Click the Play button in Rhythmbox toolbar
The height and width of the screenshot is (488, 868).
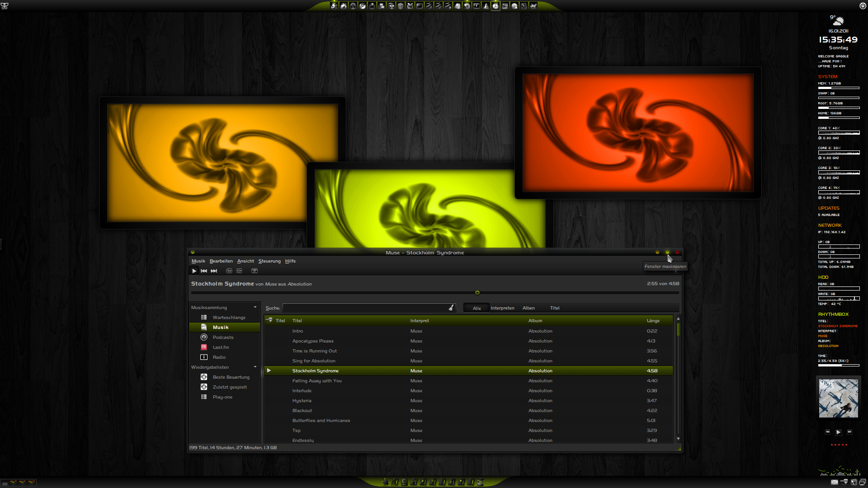tap(194, 271)
